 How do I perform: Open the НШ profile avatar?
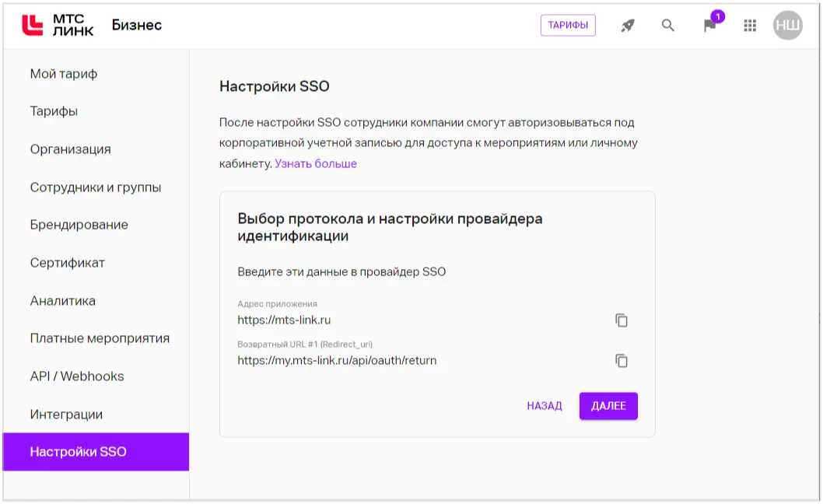788,25
